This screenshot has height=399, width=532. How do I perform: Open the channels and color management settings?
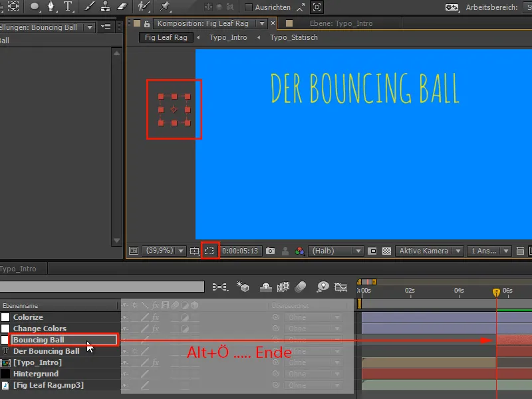[299, 251]
